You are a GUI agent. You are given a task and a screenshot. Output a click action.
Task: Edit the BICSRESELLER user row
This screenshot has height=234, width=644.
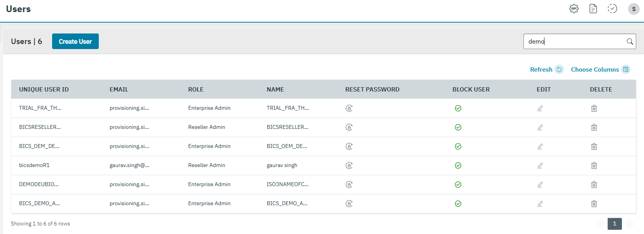click(x=540, y=127)
